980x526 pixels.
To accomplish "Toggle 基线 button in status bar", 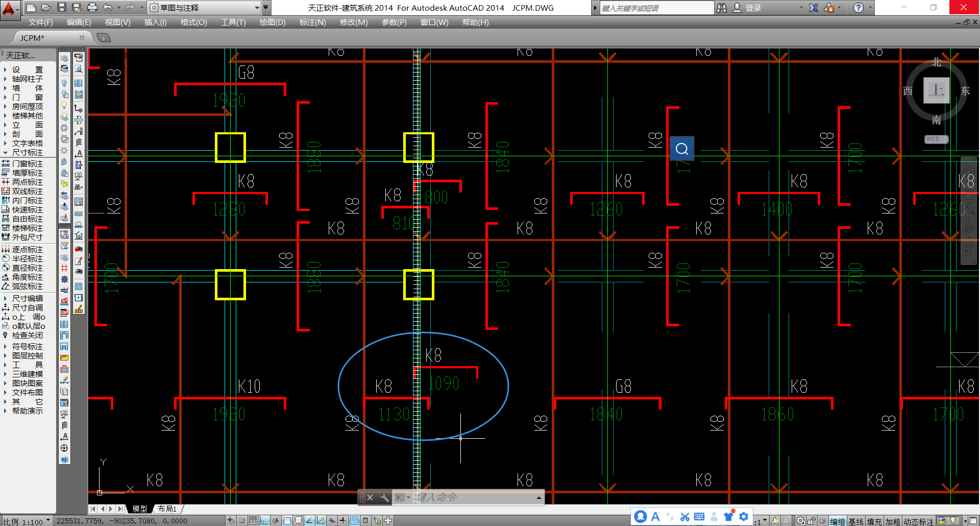I will tap(856, 521).
